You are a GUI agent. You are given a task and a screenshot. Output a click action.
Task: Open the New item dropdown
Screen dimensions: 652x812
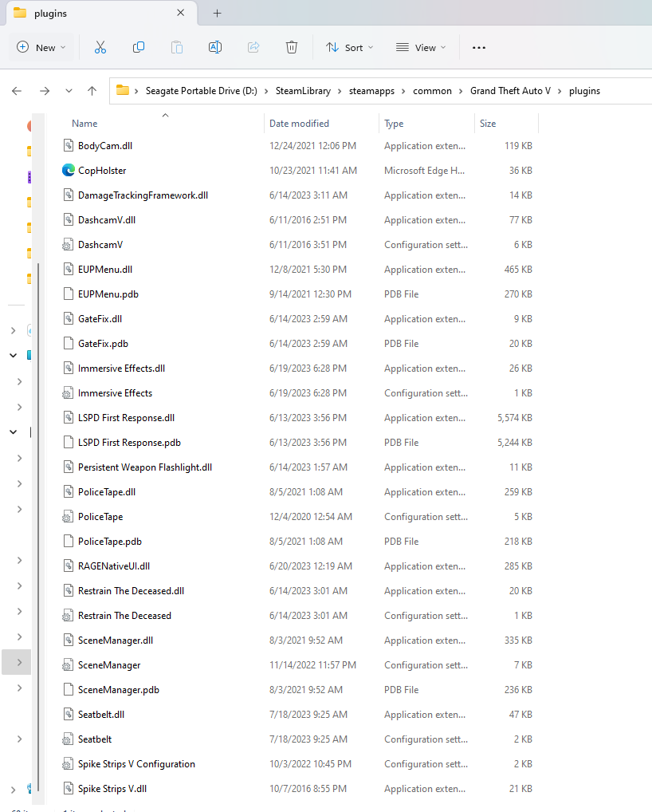[x=41, y=48]
